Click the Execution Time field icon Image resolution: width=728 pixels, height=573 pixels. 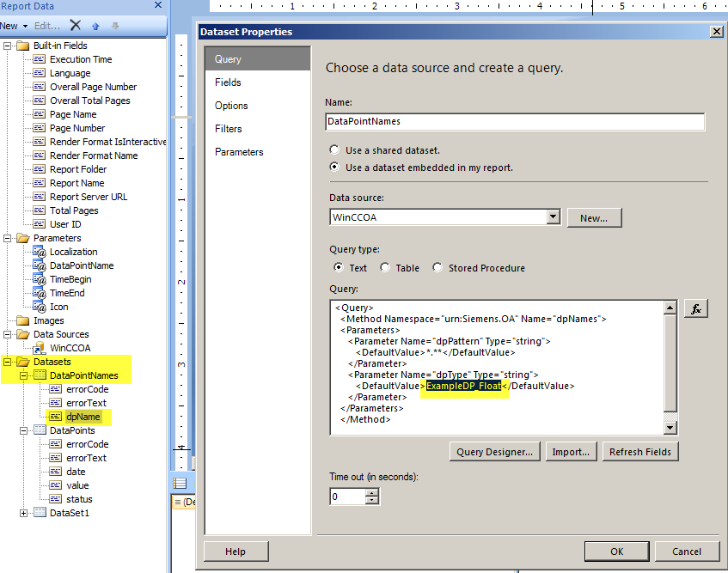[x=40, y=59]
